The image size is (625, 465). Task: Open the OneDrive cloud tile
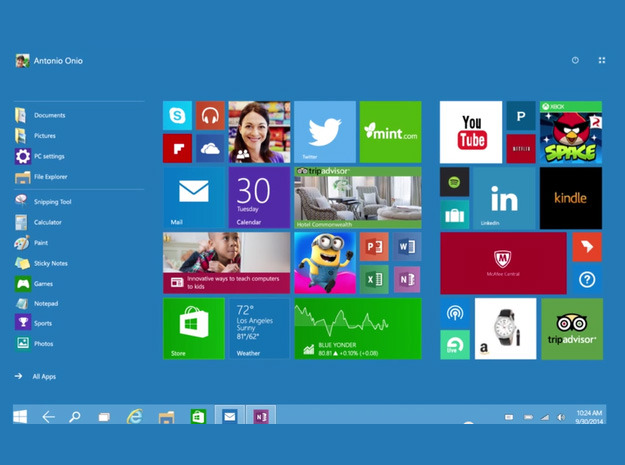tap(210, 148)
